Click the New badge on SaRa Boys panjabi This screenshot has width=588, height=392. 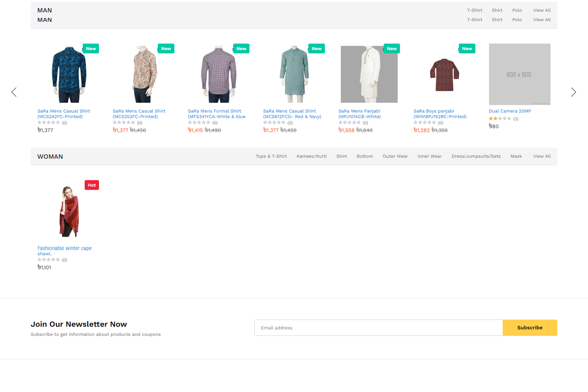(x=467, y=49)
